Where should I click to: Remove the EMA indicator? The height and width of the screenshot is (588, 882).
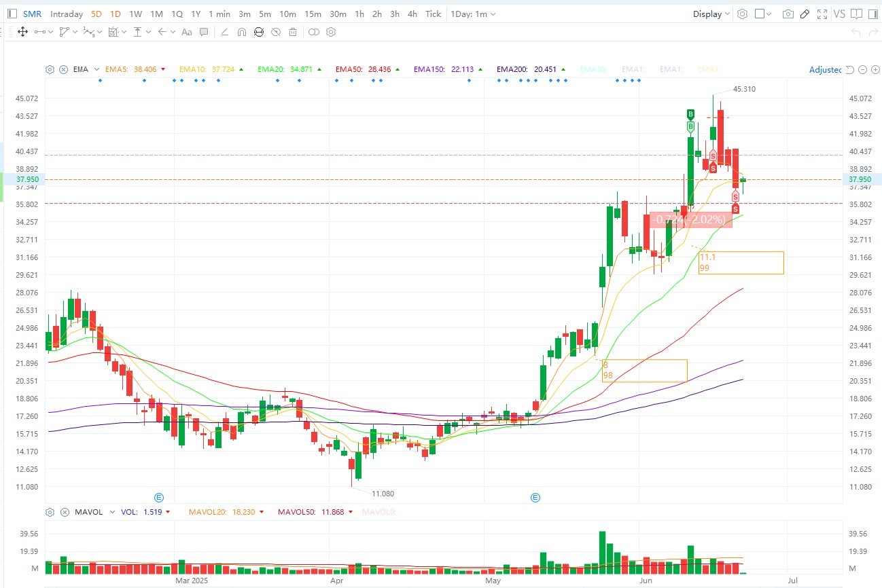(63, 69)
